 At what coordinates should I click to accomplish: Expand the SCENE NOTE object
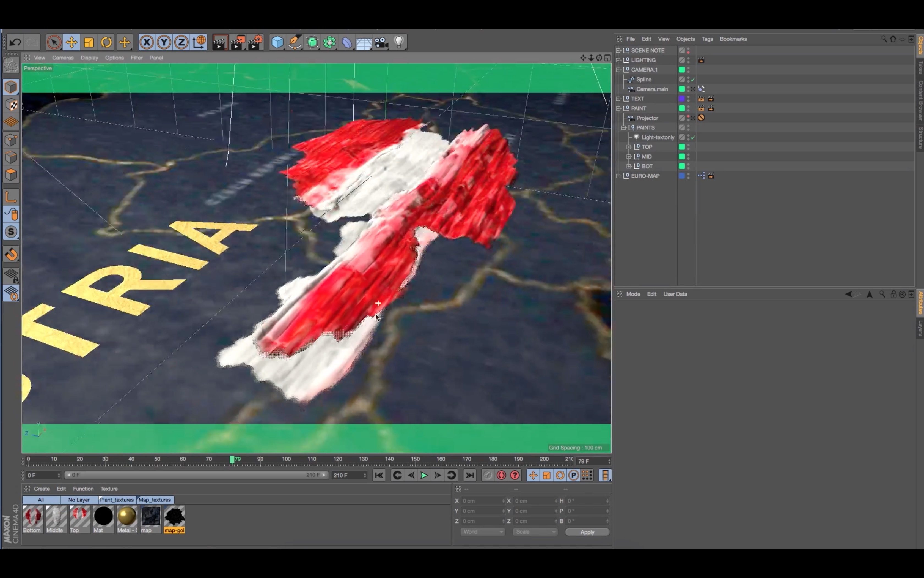coord(618,50)
